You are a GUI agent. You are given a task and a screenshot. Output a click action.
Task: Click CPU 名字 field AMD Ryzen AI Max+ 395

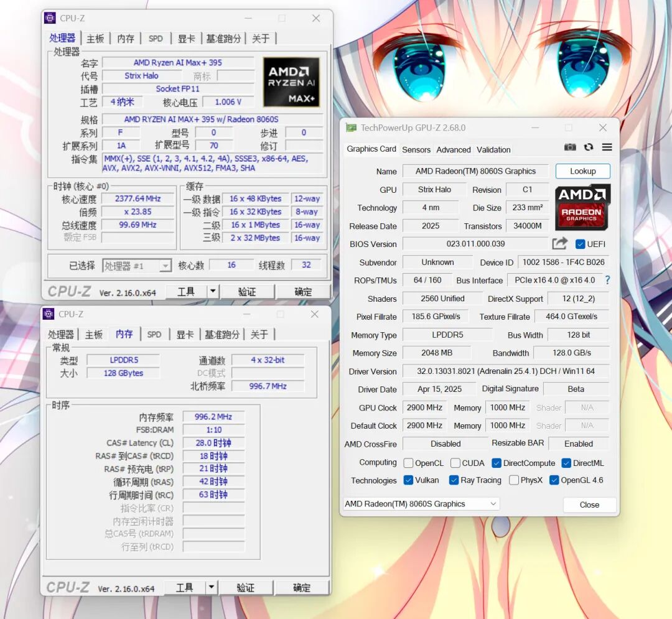178,63
